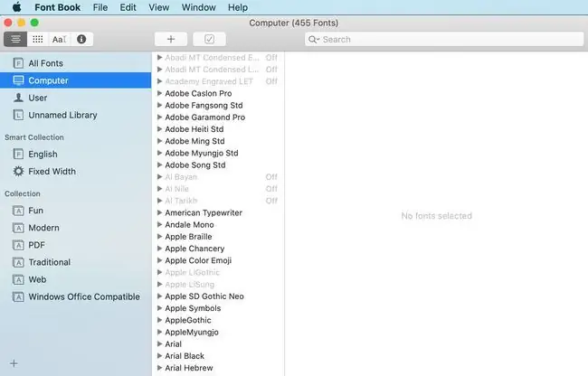Select the Arial Hebrew font
The height and width of the screenshot is (376, 588).
pyautogui.click(x=218, y=368)
